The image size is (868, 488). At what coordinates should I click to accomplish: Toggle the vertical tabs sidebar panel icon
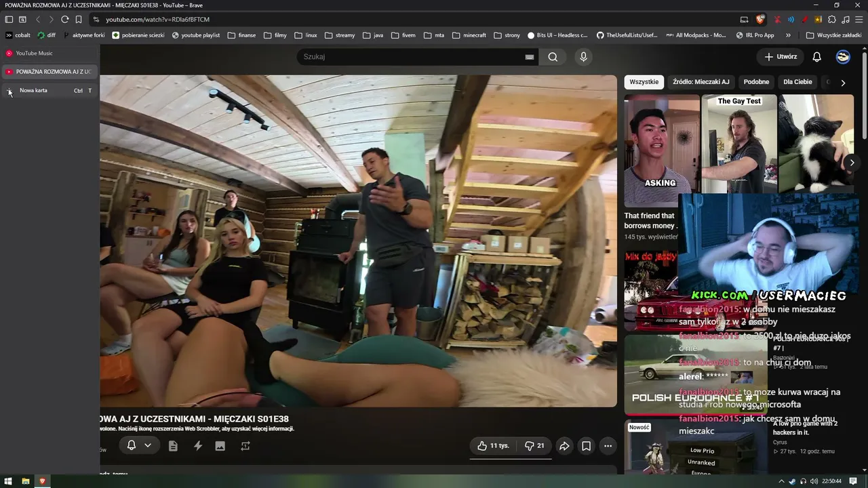[9, 20]
